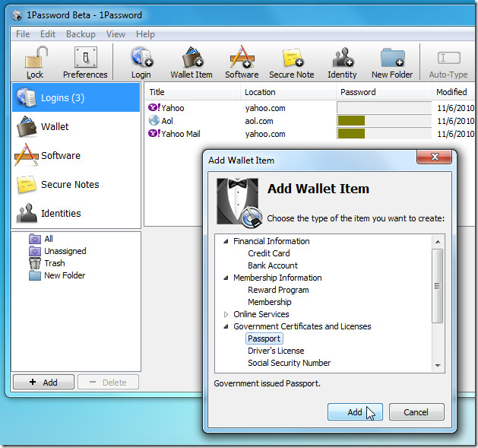Sort list by Location column
The image size is (478, 448).
coord(288,92)
